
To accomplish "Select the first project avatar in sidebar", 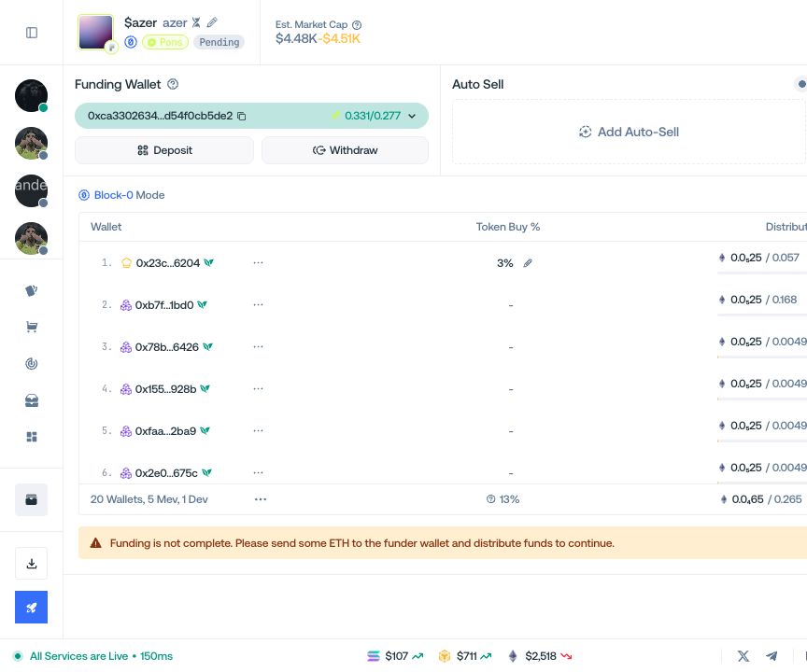I will pos(31,95).
